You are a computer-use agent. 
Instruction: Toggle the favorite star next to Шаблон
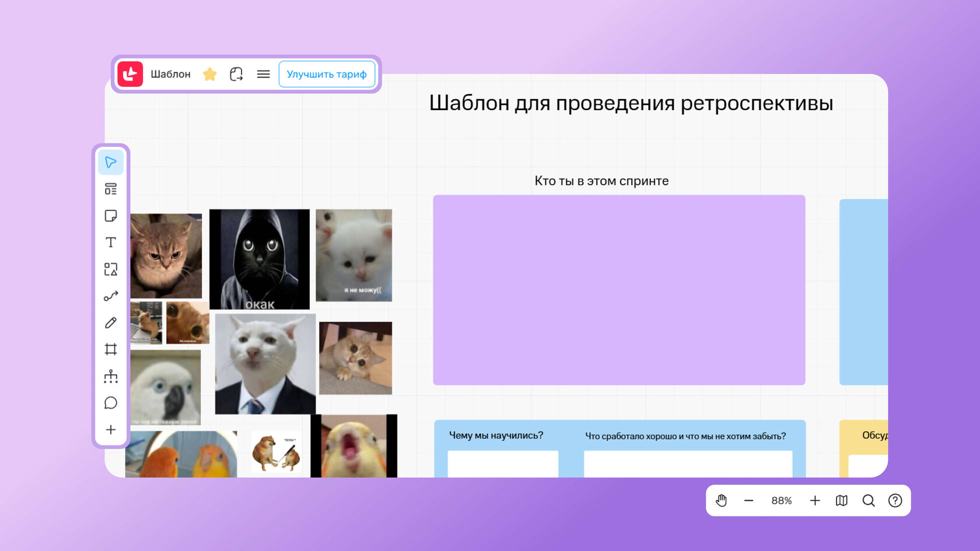point(209,74)
